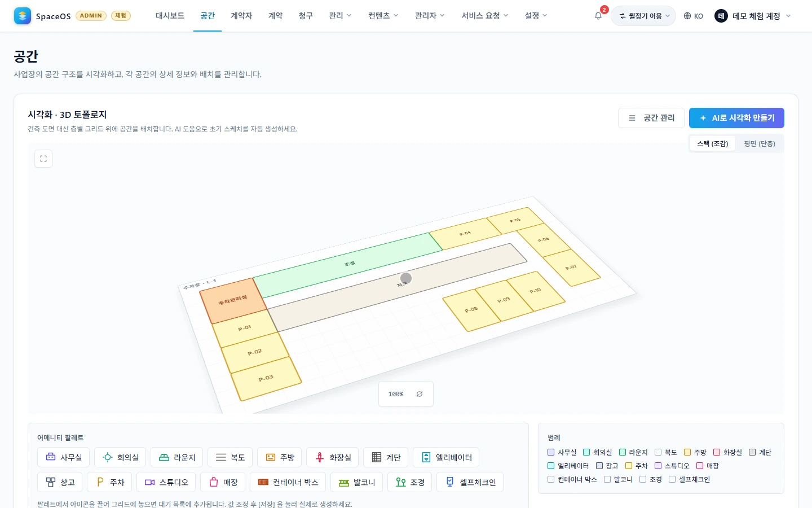Viewport: 812px width, 508px height.
Task: Pick the 회의실 amenity from palette
Action: click(x=120, y=457)
